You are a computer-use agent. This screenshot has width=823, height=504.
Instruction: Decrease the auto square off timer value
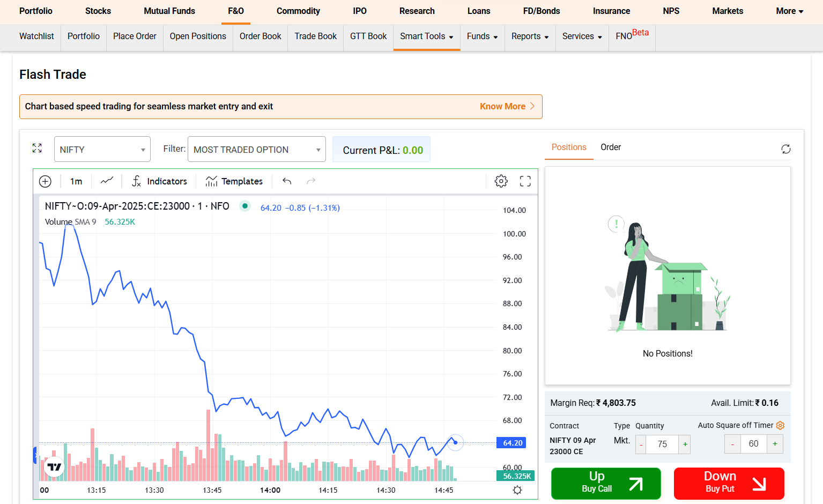[x=732, y=444]
